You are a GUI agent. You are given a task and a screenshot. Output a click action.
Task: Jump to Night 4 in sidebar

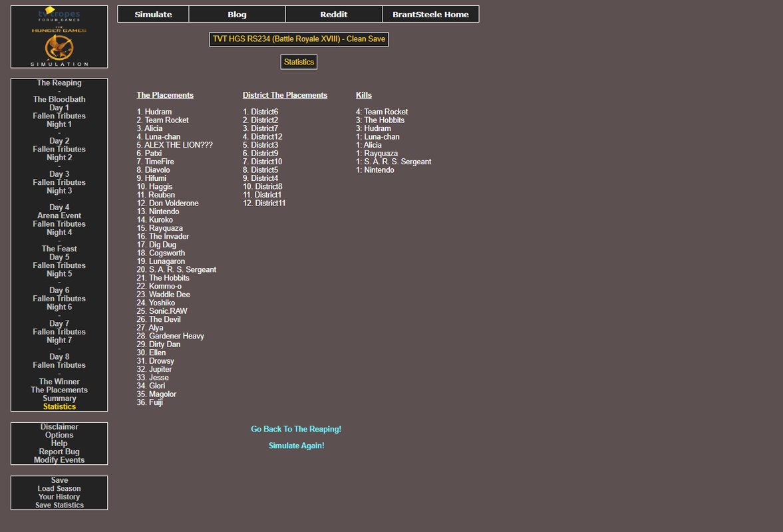click(59, 232)
